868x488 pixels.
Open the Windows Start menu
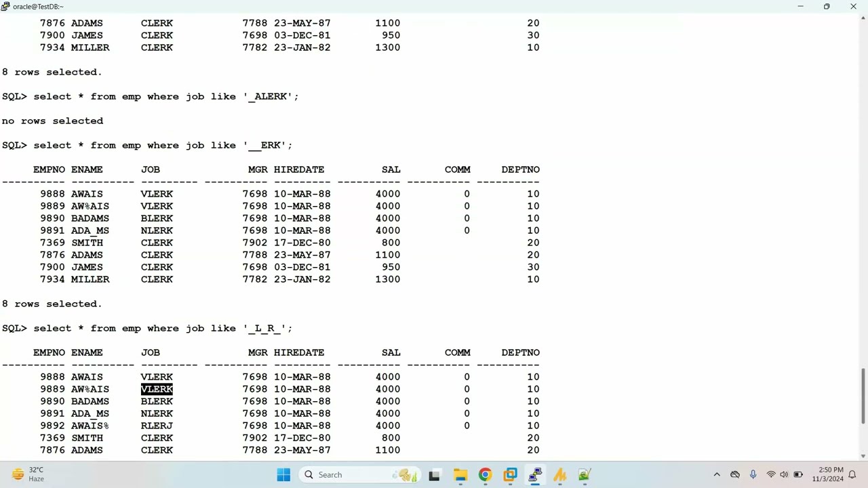(x=283, y=474)
